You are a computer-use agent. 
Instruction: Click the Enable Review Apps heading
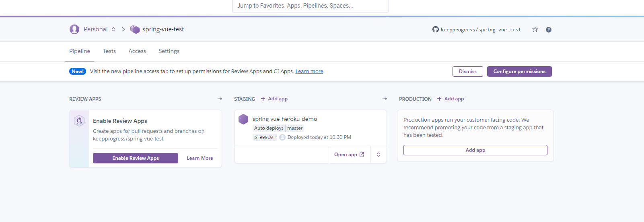tap(120, 121)
